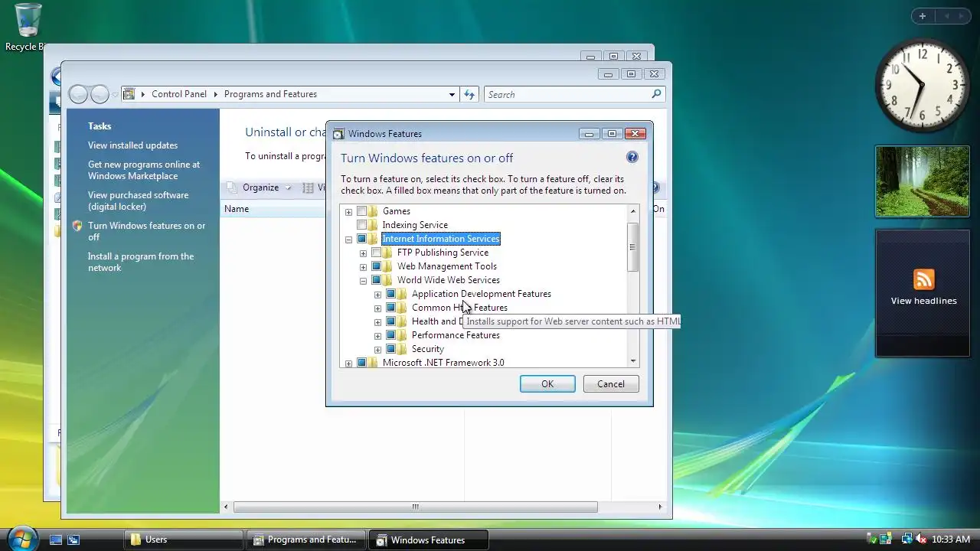The width and height of the screenshot is (980, 551).
Task: Expand the Security node
Action: point(377,350)
